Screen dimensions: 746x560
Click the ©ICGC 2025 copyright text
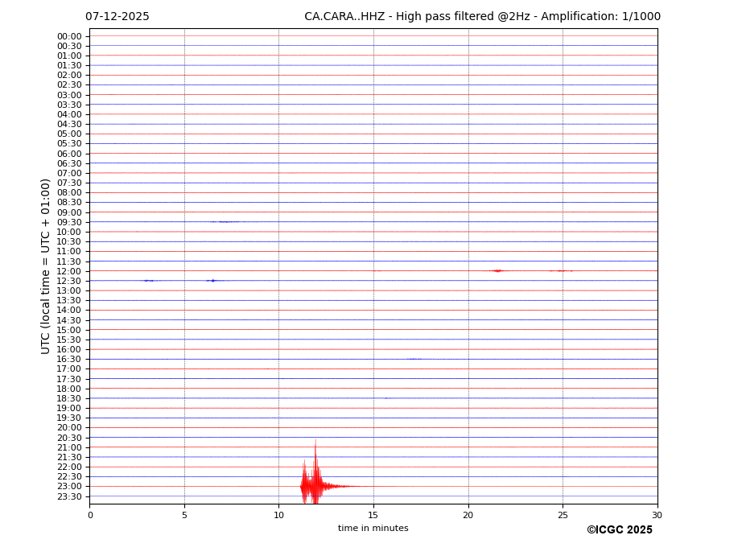pos(619,529)
